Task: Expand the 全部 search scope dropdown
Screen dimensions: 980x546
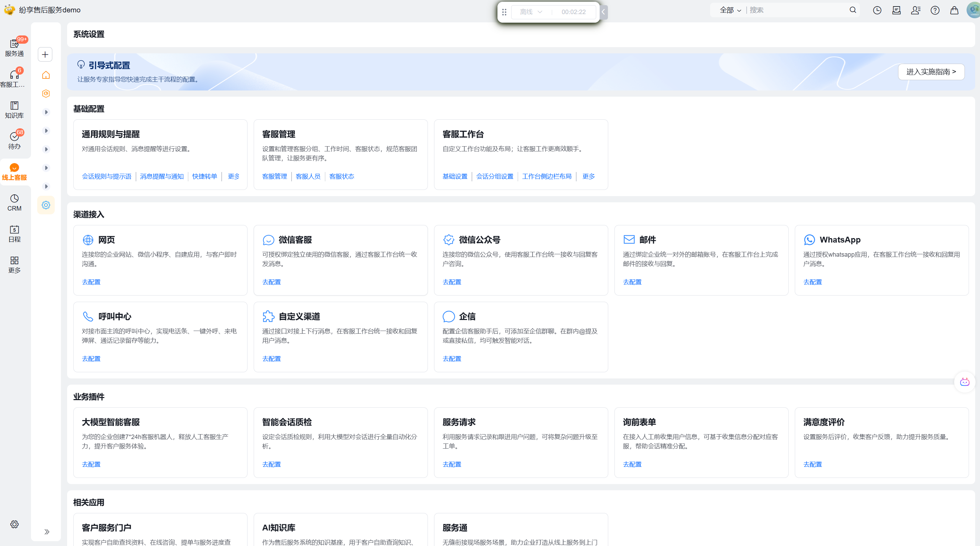Action: tap(730, 10)
